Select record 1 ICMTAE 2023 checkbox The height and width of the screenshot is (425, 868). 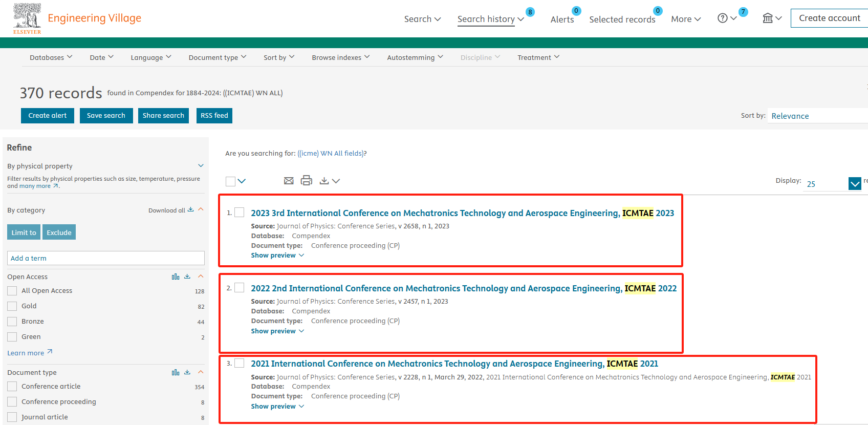pyautogui.click(x=239, y=213)
